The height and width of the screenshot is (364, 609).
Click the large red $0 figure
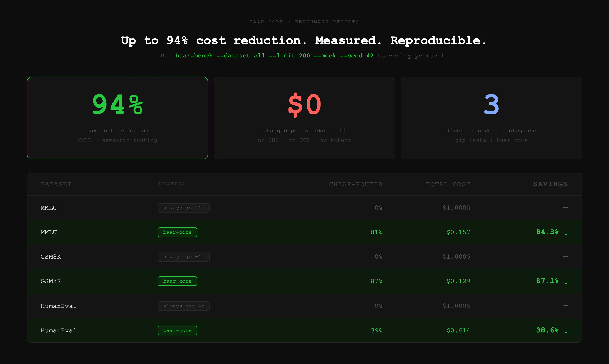coord(304,105)
